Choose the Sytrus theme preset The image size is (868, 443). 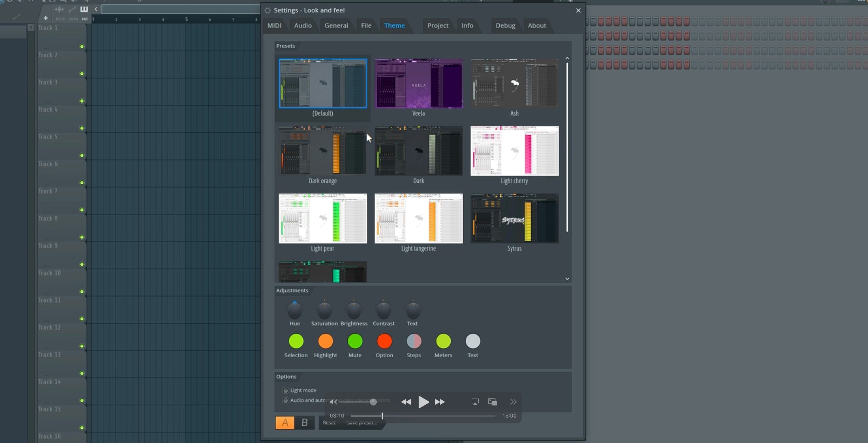coord(514,218)
